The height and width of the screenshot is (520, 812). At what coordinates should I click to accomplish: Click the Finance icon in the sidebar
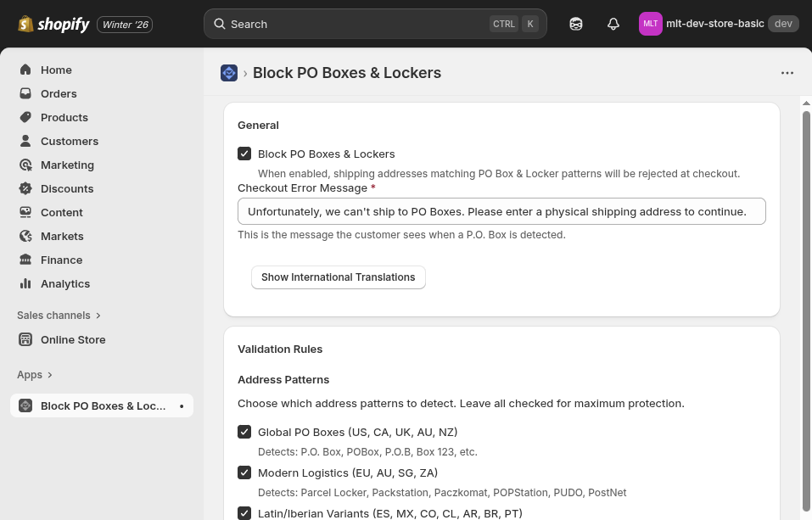[x=25, y=260]
